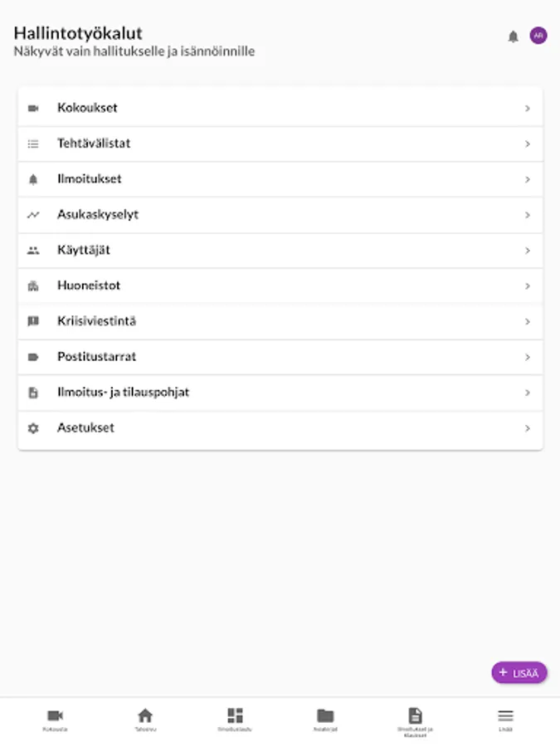Open the notifications bell in header
560x747 pixels.
(514, 37)
